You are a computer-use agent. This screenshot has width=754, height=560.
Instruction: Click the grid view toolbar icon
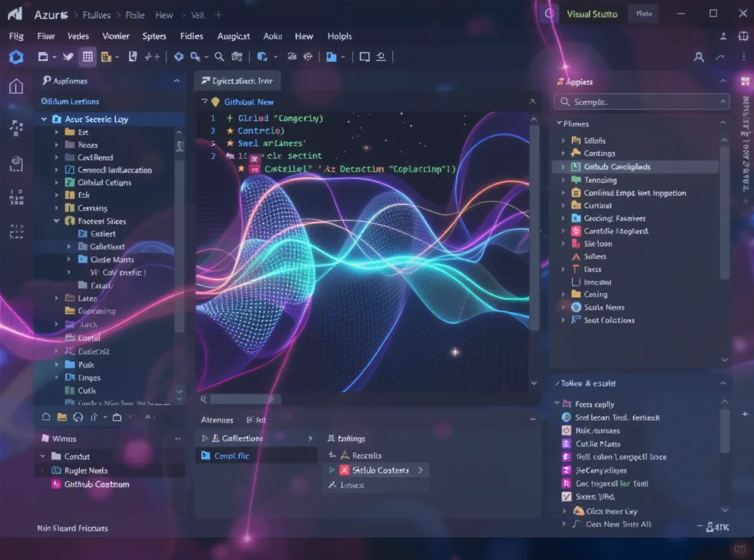pyautogui.click(x=87, y=57)
